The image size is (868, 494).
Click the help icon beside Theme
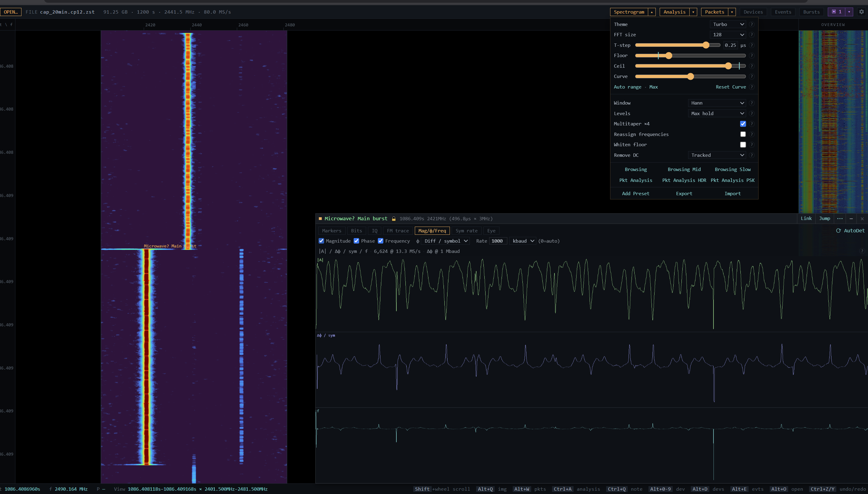pos(752,24)
